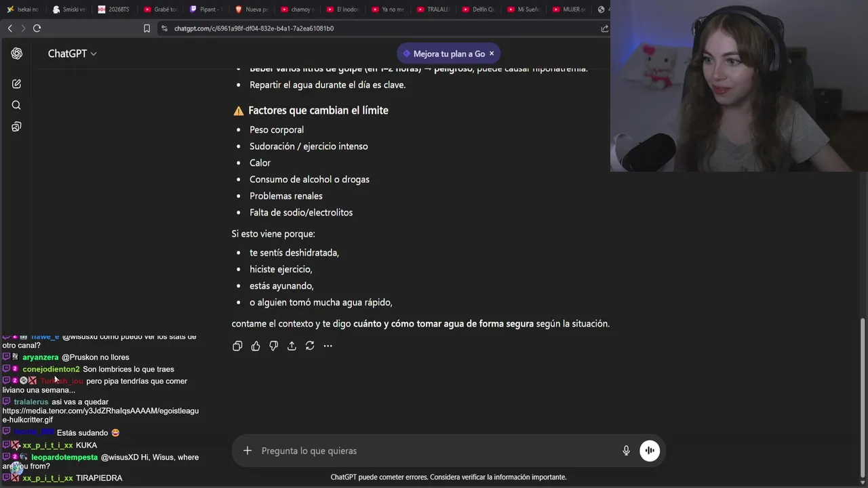Switch to the Grabé browser tab

pos(161,9)
